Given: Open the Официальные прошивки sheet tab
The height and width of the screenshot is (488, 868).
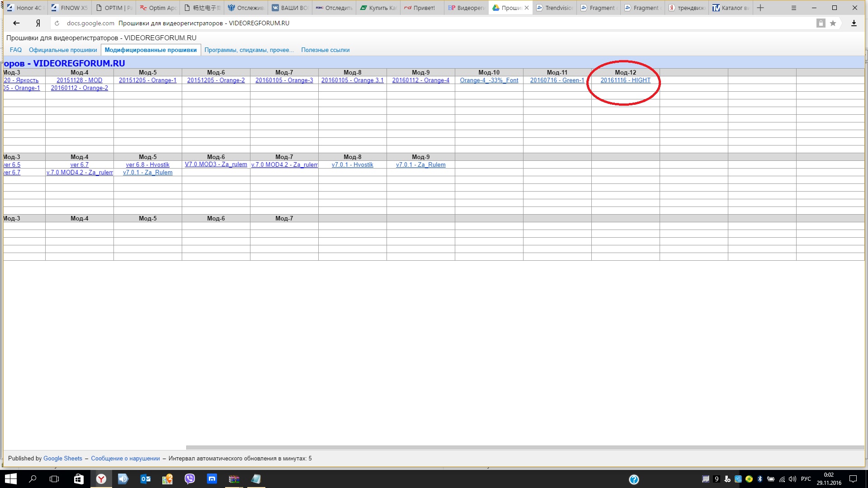Looking at the screenshot, I should pyautogui.click(x=63, y=50).
